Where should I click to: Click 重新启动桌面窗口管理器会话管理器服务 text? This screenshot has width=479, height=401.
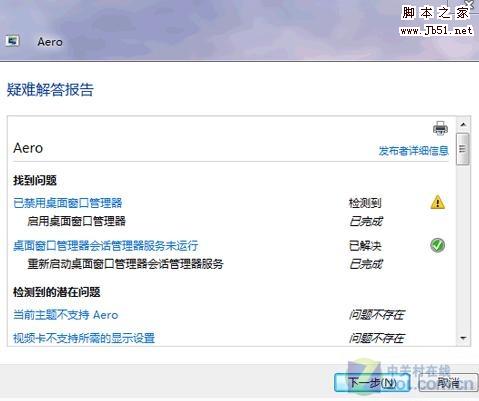coord(125,264)
